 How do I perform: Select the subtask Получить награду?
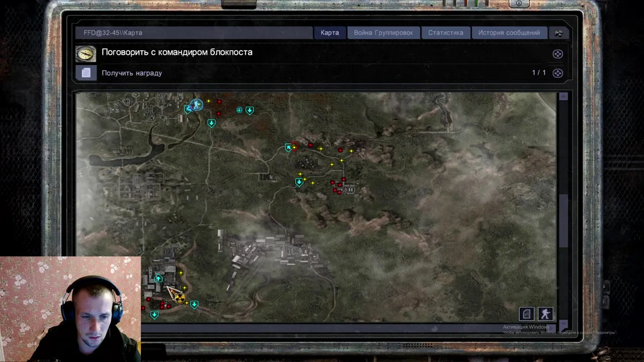coord(132,73)
